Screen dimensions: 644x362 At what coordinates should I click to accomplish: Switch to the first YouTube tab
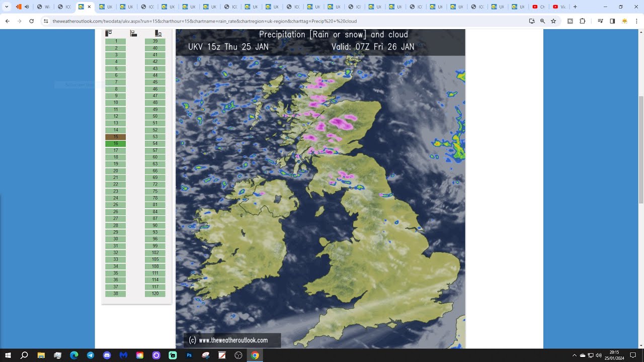point(539,7)
